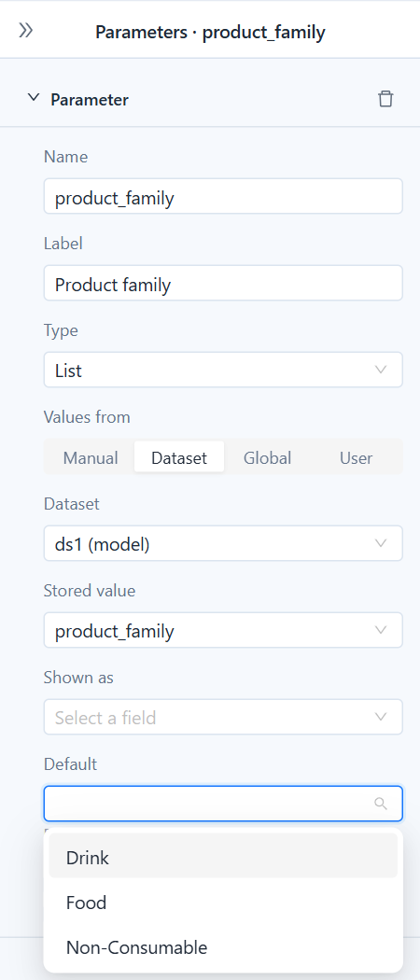Screen dimensions: 420x980
Task: Click the Parameters · product_family panel title
Action: tap(210, 32)
